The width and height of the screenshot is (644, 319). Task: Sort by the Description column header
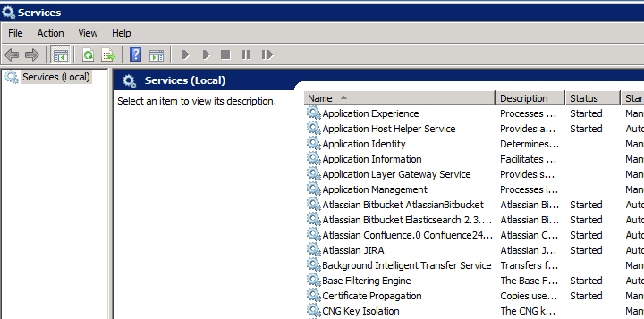530,98
